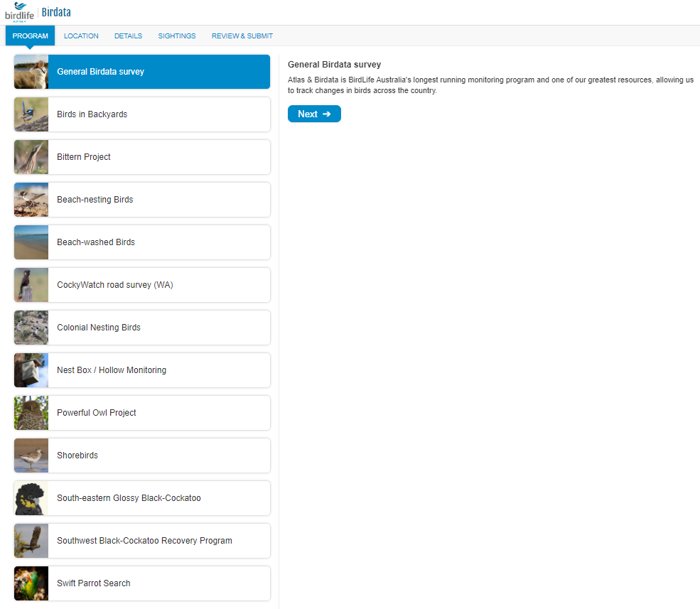
Task: Select the Powerful Owl Project program
Action: (x=142, y=413)
